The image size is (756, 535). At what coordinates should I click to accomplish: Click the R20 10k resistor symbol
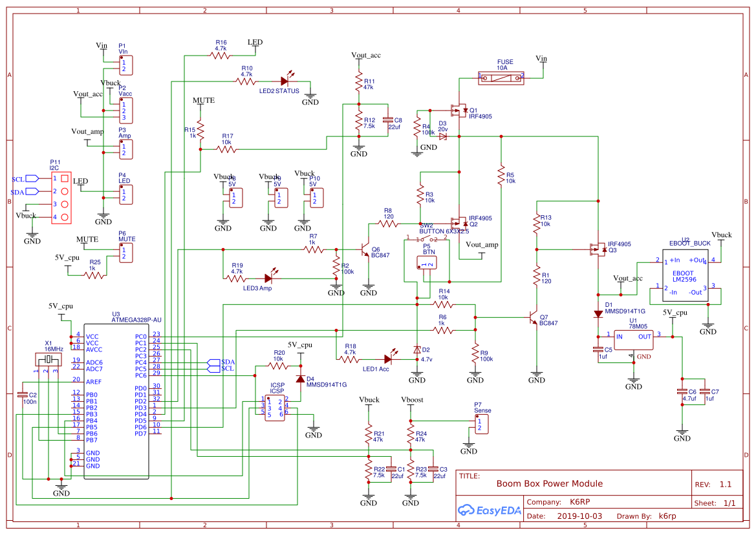(278, 366)
